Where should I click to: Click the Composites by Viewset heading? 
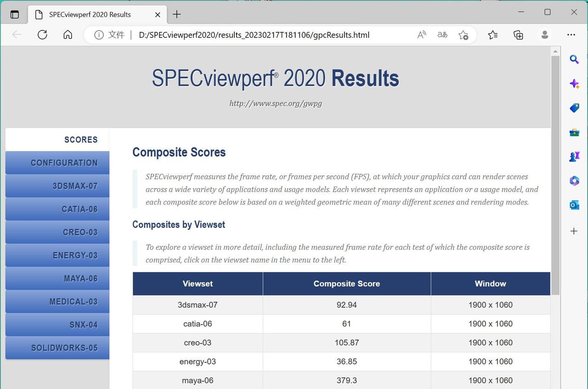[x=179, y=224]
